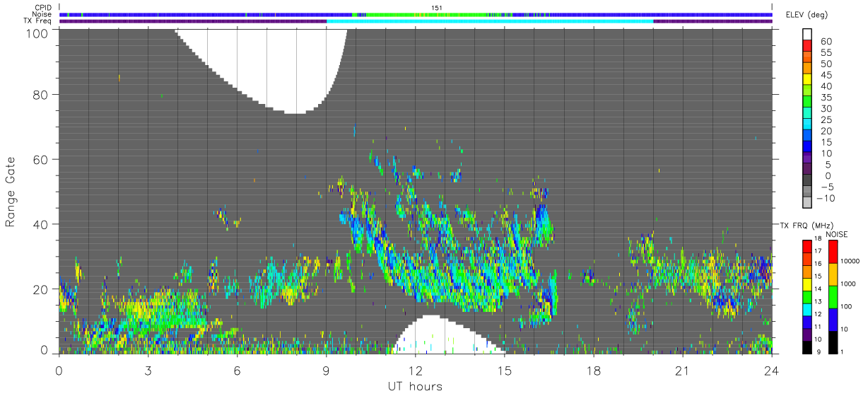
Task: Pick the green NOISE swatch between 100 and 1000
Action: [833, 297]
